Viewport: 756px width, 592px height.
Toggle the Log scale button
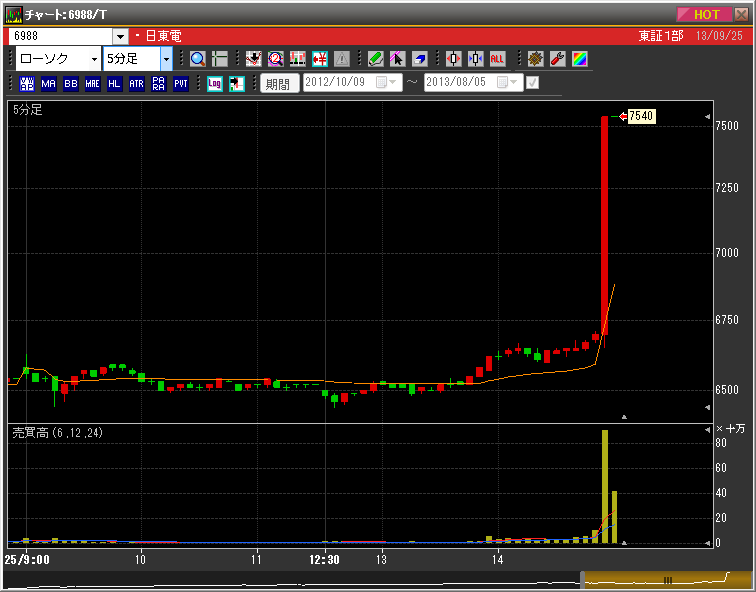[214, 84]
